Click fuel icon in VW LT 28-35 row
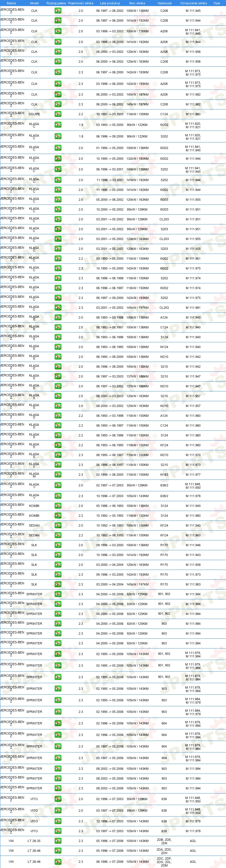This screenshot has height=868, width=226. [x=58, y=841]
